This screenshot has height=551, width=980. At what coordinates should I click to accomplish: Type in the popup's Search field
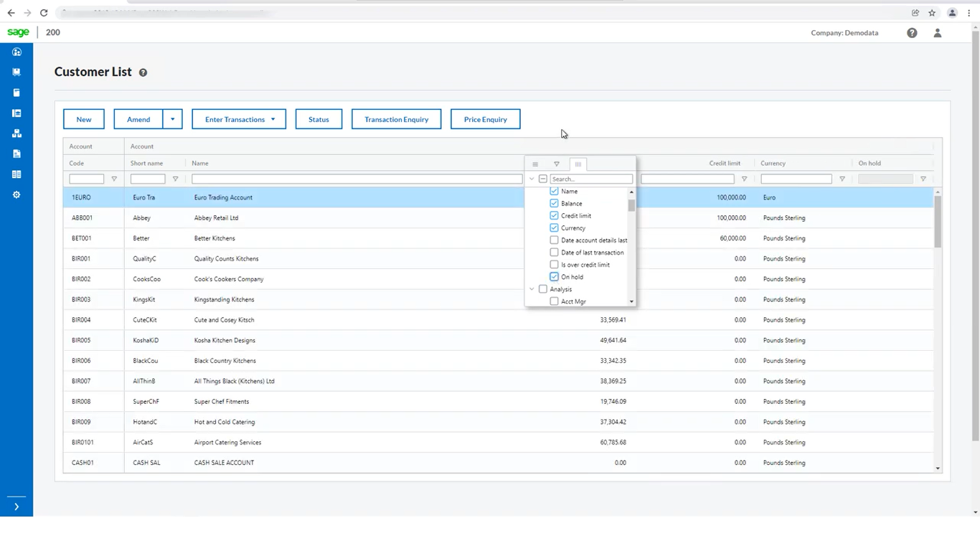click(591, 179)
